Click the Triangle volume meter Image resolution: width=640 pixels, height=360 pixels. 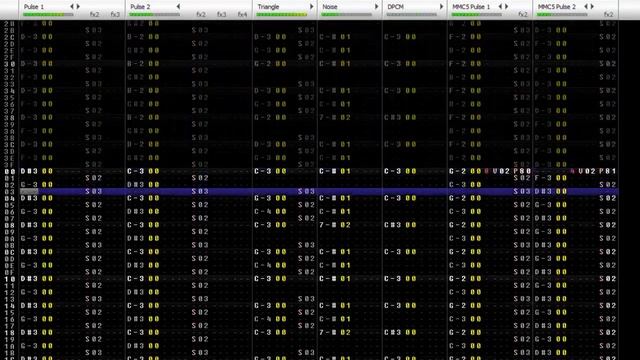[x=282, y=15]
